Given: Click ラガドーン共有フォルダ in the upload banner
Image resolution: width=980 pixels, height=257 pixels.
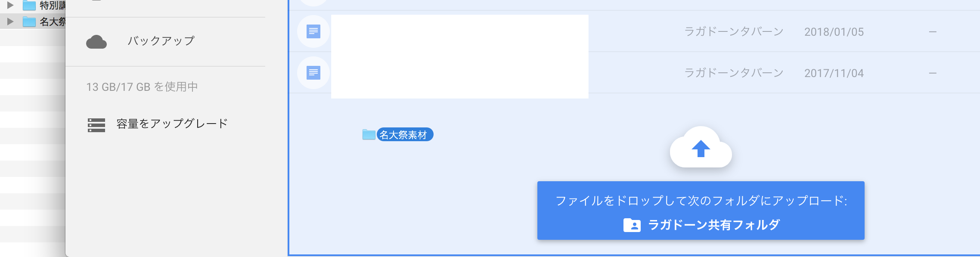Looking at the screenshot, I should tap(714, 225).
